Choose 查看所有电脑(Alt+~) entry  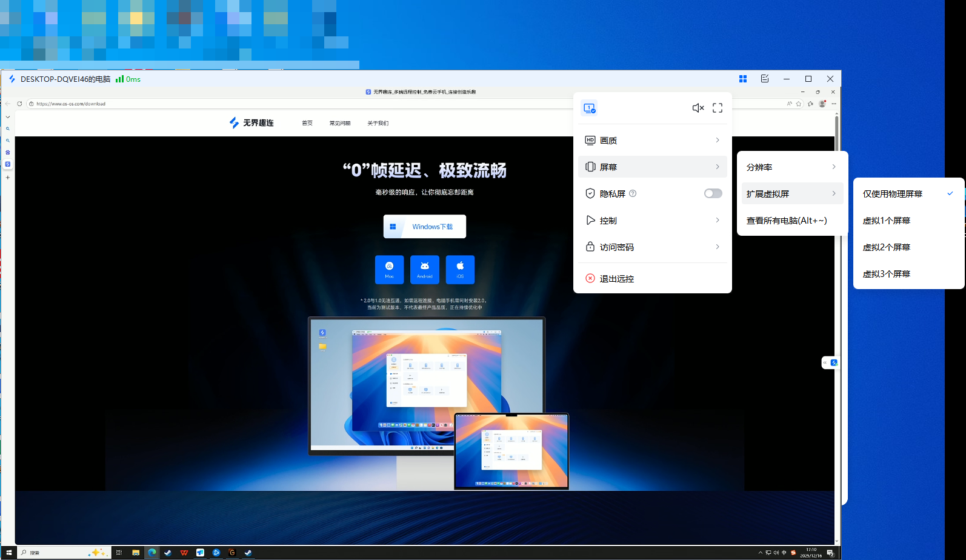[793, 221]
